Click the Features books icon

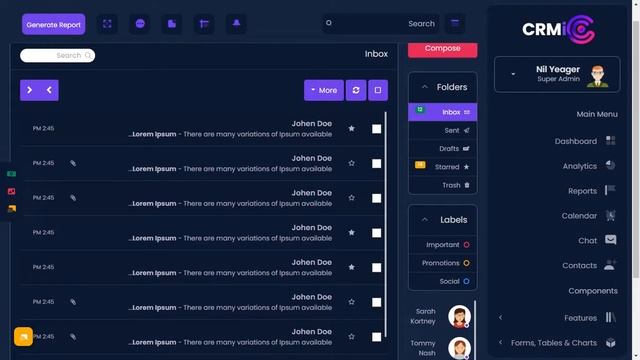(x=611, y=318)
